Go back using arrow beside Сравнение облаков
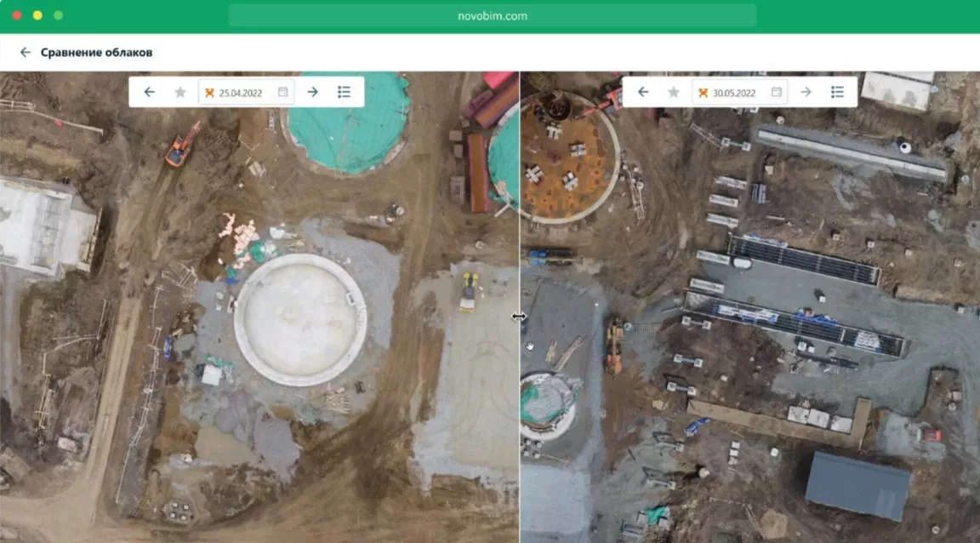The width and height of the screenshot is (980, 543). click(26, 53)
